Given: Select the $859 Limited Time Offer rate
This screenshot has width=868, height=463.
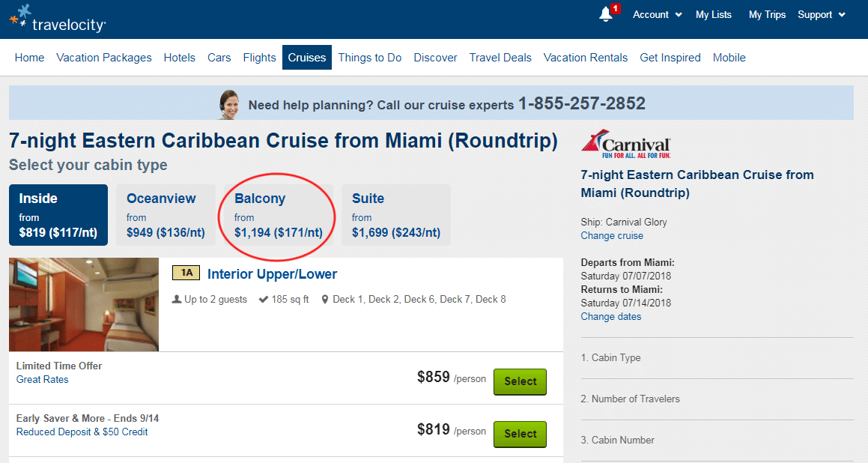Looking at the screenshot, I should pos(520,381).
